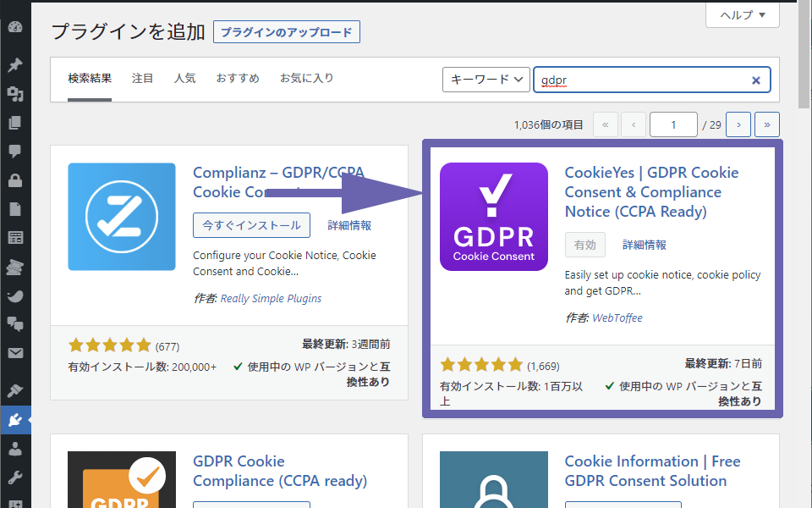This screenshot has width=812, height=508.
Task: Go to the next results page
Action: (738, 125)
